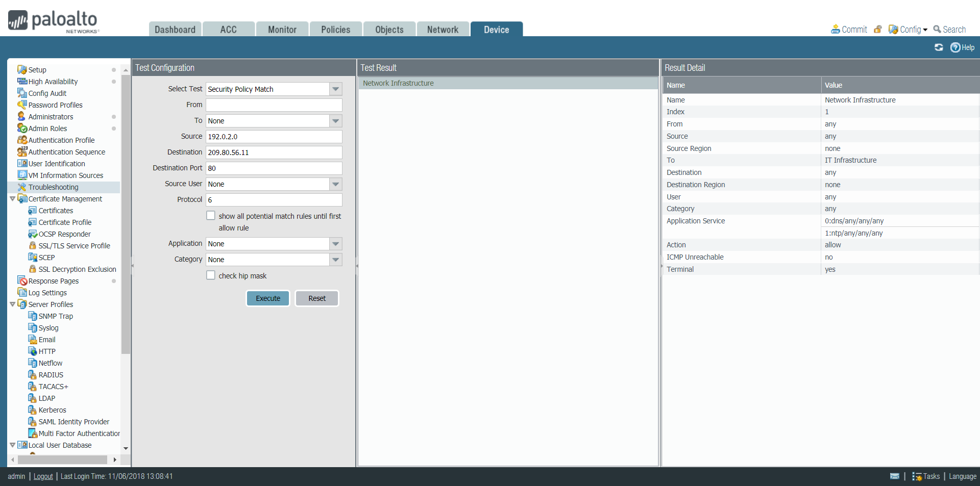Click the Help question mark icon
Viewport: 980px width, 486px height.
pyautogui.click(x=955, y=47)
